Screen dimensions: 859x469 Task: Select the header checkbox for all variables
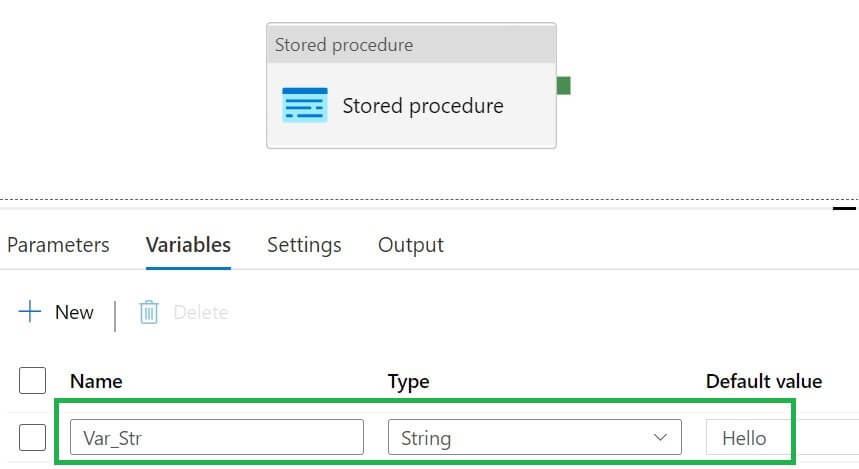(33, 381)
